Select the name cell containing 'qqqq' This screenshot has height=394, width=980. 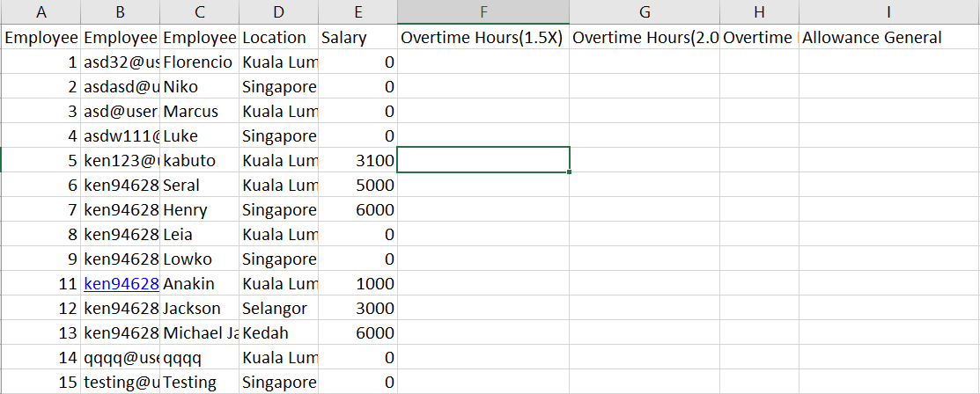[199, 358]
